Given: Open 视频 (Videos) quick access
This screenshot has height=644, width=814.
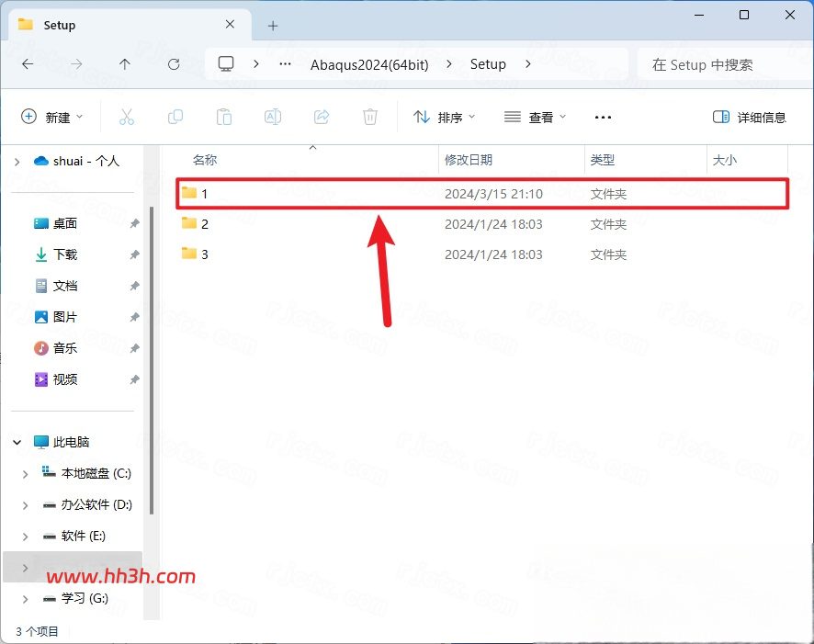Looking at the screenshot, I should [x=55, y=379].
